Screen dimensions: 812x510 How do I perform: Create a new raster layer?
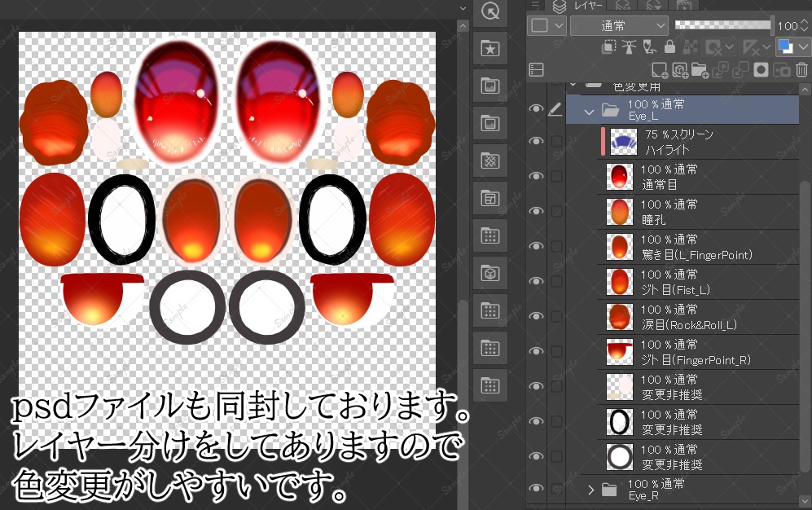pyautogui.click(x=658, y=69)
